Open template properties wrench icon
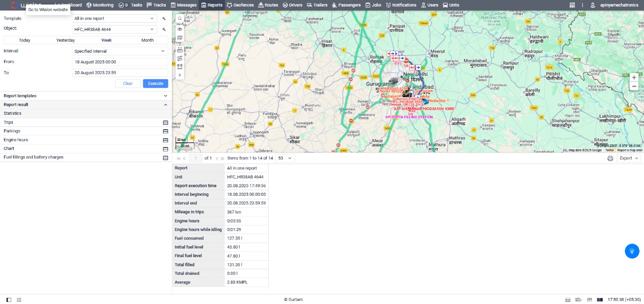The width and height of the screenshot is (644, 304). pyautogui.click(x=164, y=19)
